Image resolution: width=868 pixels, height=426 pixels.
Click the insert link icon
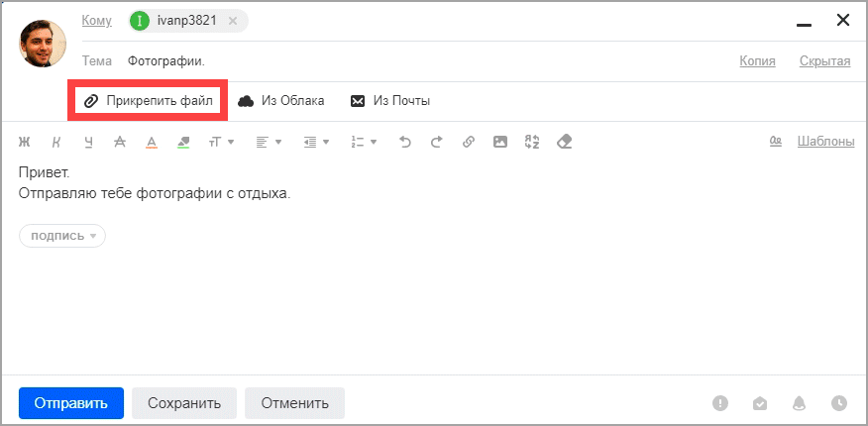click(469, 142)
